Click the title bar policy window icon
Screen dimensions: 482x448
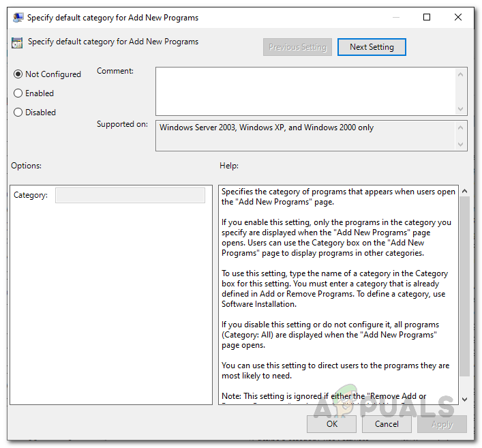pyautogui.click(x=18, y=18)
